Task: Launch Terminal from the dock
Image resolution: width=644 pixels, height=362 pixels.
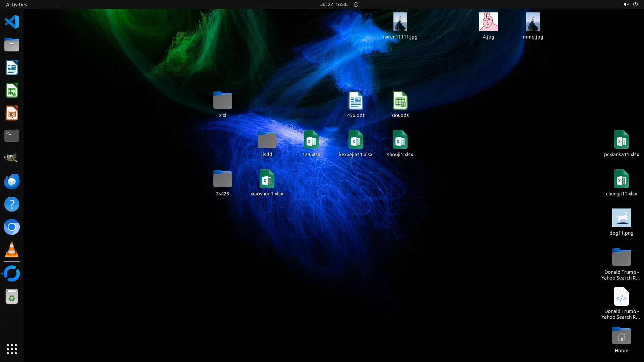Action: [12, 136]
